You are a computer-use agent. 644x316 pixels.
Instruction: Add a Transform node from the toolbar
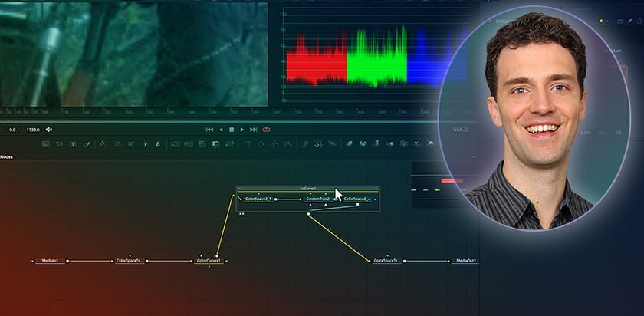point(230,144)
